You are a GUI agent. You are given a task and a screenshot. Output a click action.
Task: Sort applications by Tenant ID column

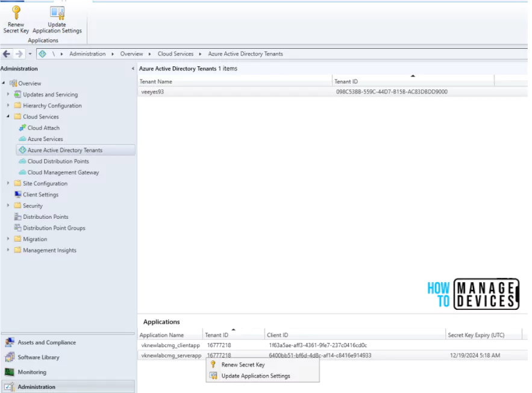pos(233,335)
